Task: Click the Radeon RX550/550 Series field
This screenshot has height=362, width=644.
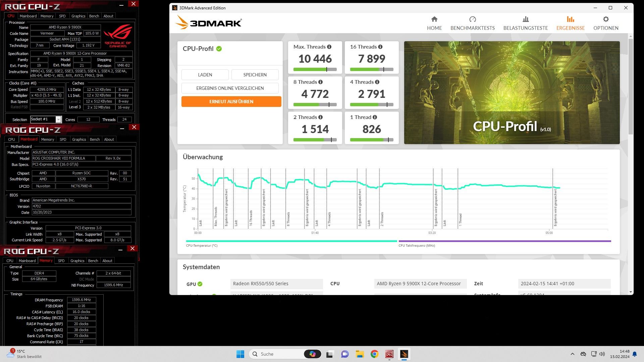Action: pos(277,284)
